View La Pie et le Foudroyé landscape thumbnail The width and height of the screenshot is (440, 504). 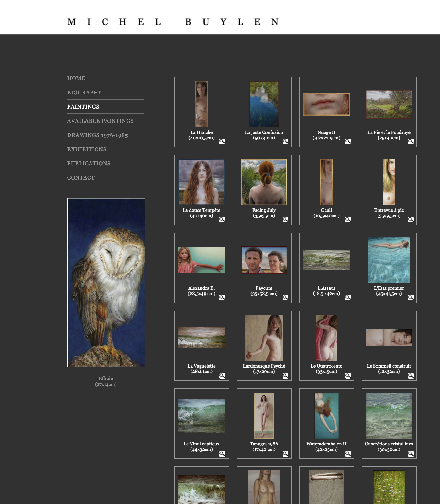tap(389, 104)
